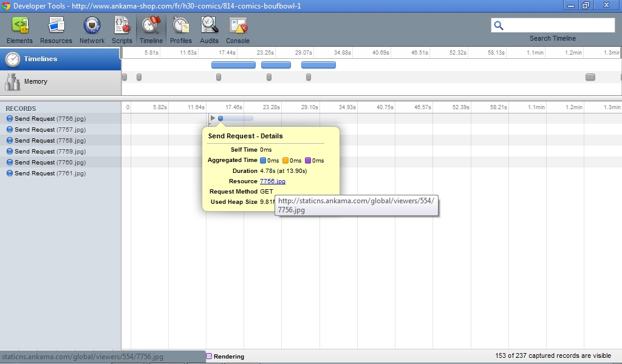
Task: Expand the 7756.jpg record arrow
Action: (213, 118)
